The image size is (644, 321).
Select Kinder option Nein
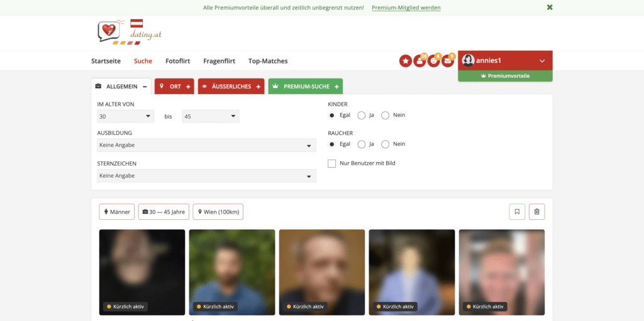[386, 116]
